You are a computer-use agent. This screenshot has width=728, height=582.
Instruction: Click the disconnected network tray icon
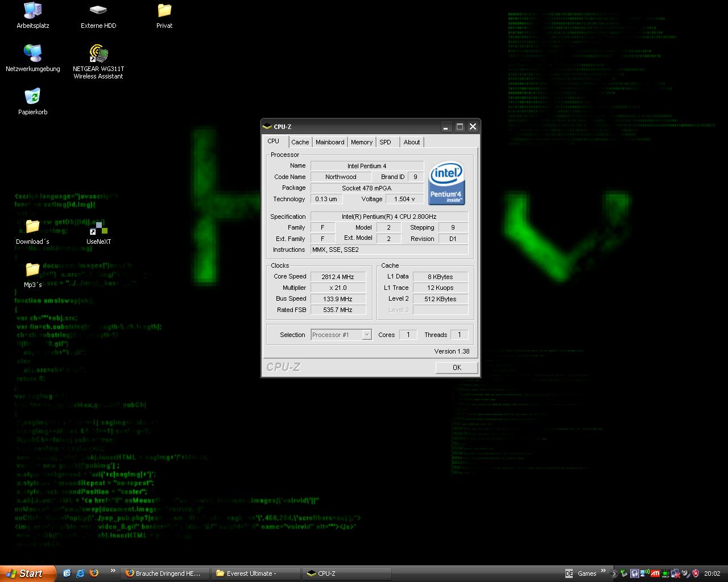tap(675, 573)
